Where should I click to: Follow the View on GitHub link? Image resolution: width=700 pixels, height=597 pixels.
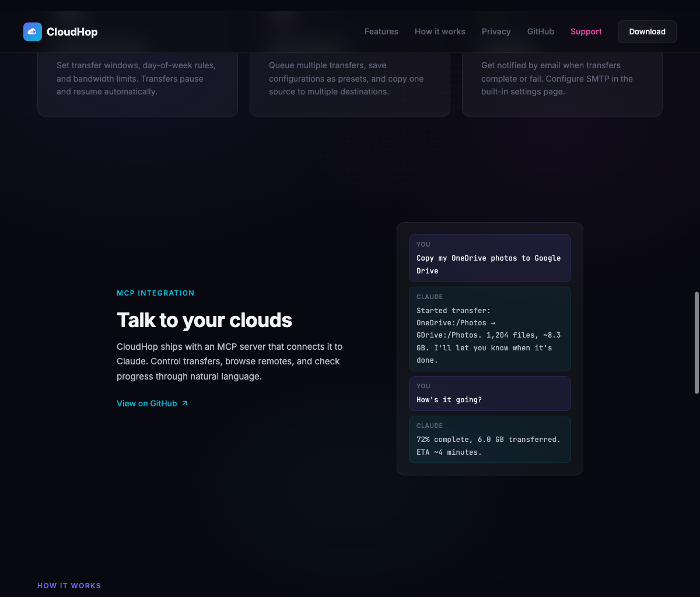pos(146,403)
